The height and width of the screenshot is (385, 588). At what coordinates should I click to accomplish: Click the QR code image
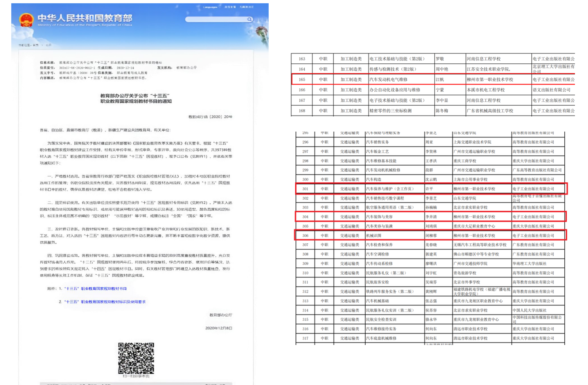(136, 358)
